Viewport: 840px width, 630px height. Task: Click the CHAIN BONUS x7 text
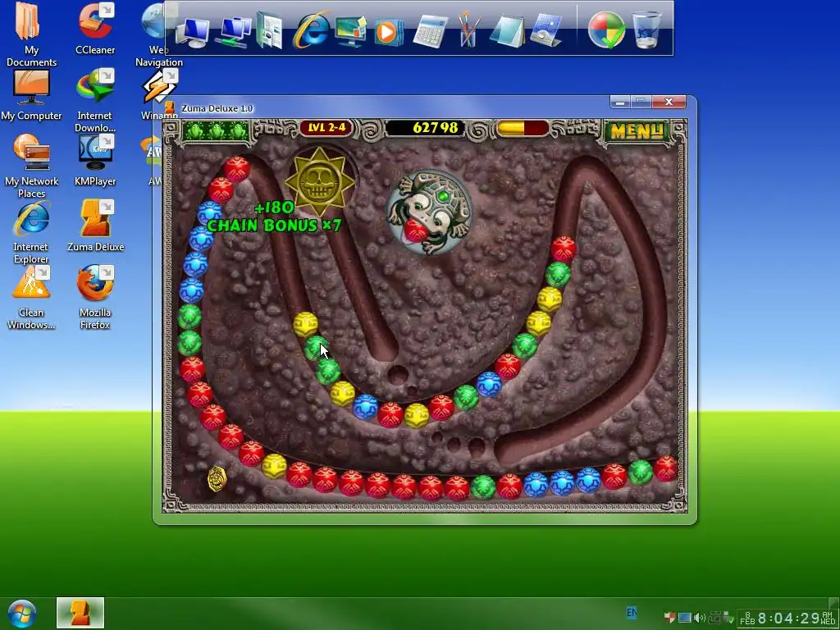(x=274, y=225)
